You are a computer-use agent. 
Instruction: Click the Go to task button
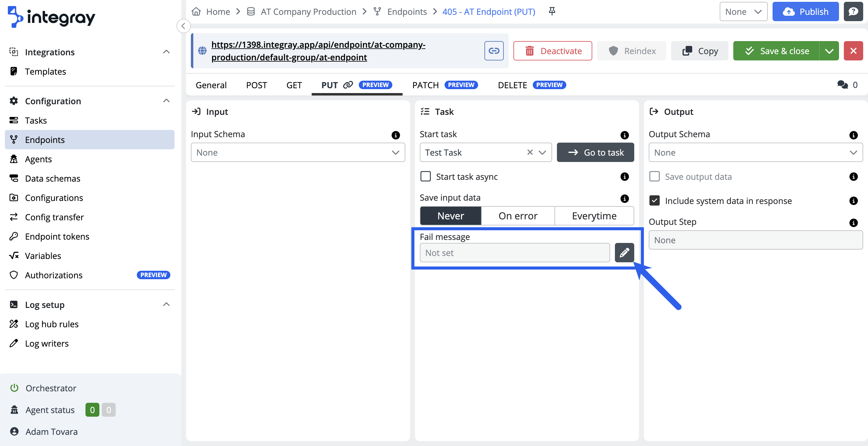coord(595,152)
